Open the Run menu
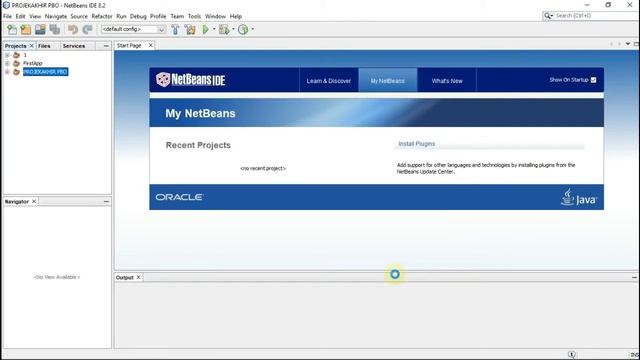 pyautogui.click(x=121, y=16)
